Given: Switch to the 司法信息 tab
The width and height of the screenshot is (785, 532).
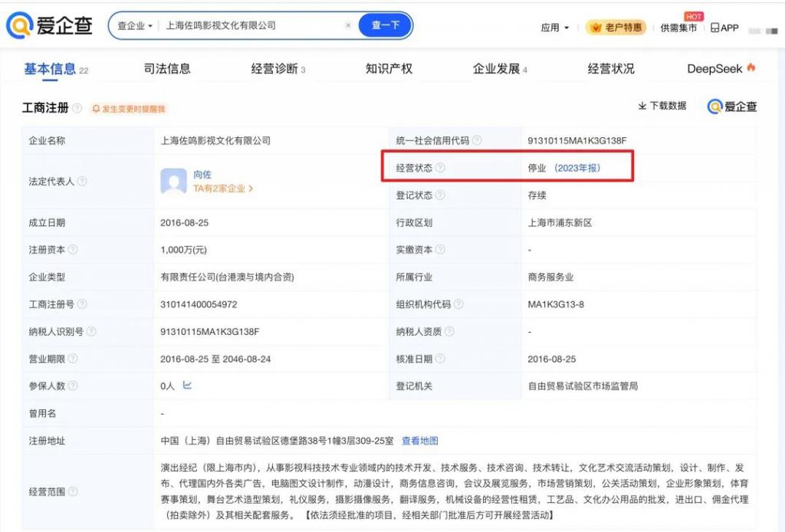Looking at the screenshot, I should pyautogui.click(x=167, y=68).
